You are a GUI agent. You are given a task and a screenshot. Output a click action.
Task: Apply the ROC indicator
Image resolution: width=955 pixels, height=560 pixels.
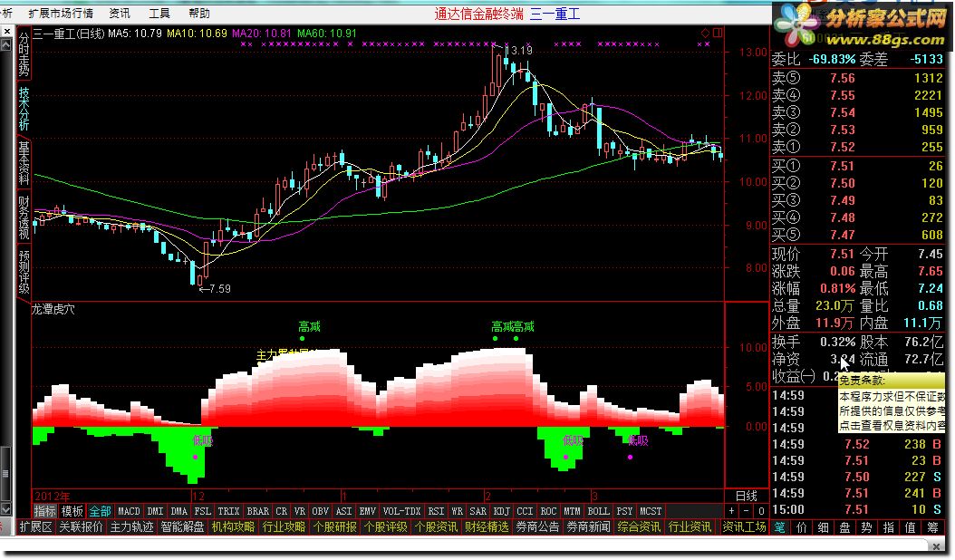point(548,511)
